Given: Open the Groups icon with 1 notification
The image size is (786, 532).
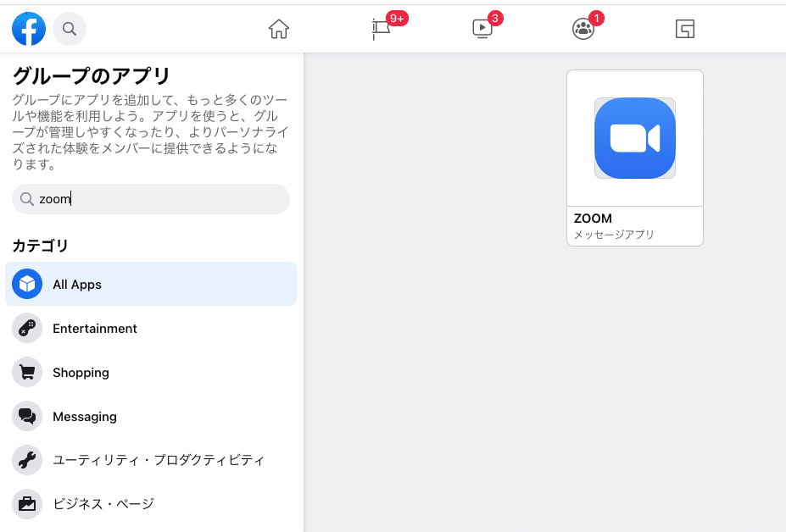Looking at the screenshot, I should [x=583, y=28].
